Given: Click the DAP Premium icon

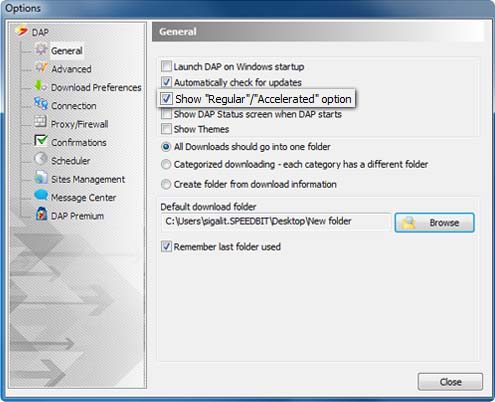Looking at the screenshot, I should pos(41,214).
